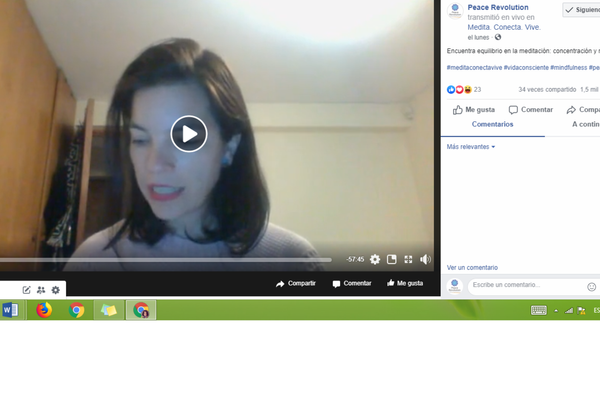600x400 pixels.
Task: Open Google Chrome from the taskbar
Action: coord(77,310)
